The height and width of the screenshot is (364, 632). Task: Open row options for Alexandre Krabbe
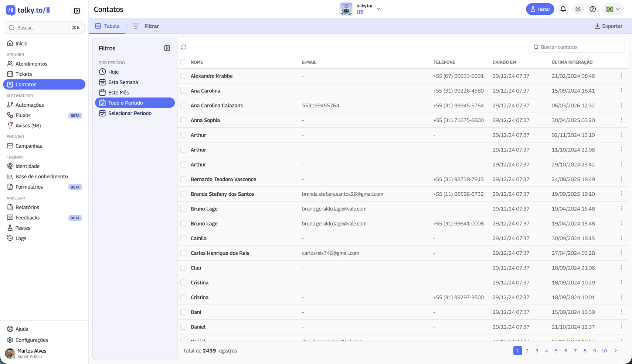[x=621, y=76]
